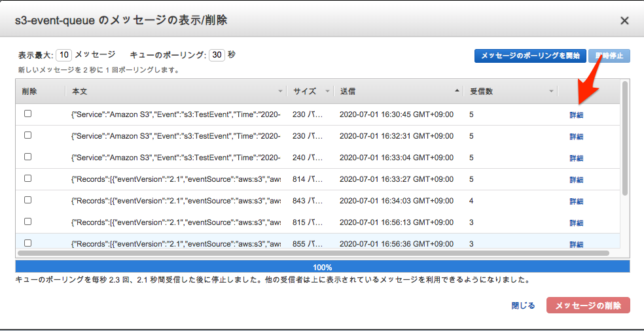Image resolution: width=644 pixels, height=331 pixels.
Task: Click the 100% polling progress bar
Action: point(323,268)
